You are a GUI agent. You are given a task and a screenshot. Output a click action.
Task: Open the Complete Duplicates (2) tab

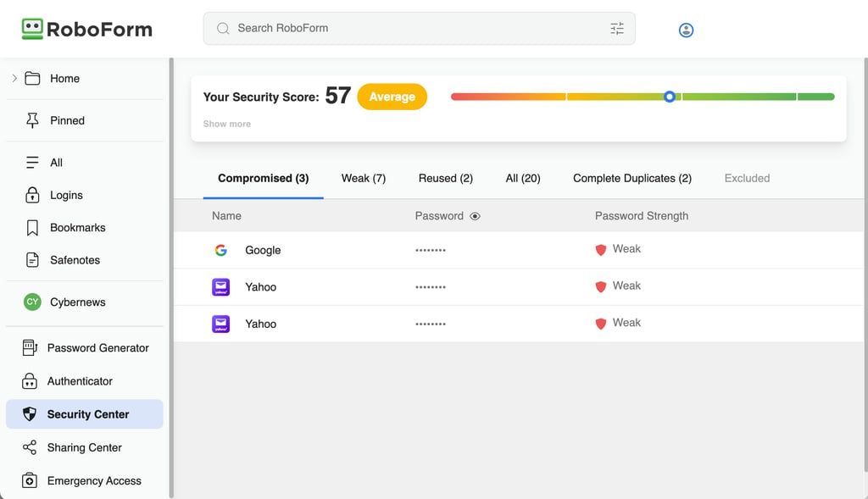coord(632,178)
